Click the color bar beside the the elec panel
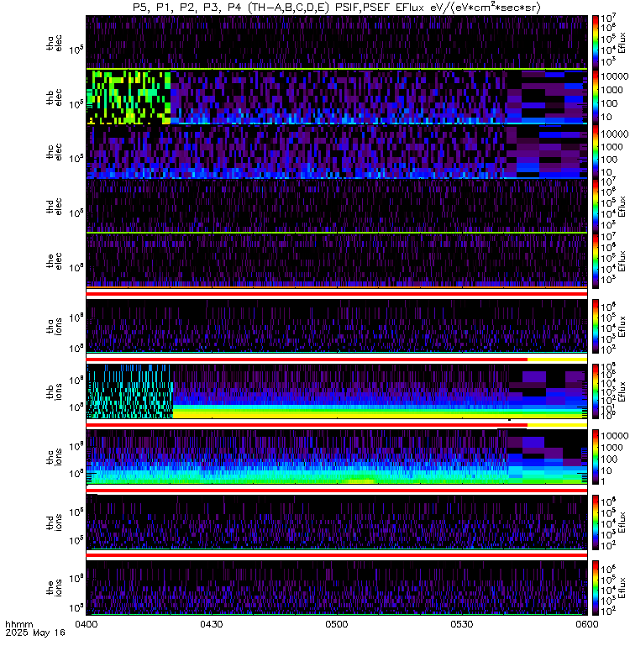The width and height of the screenshot is (630, 672). coord(596,260)
